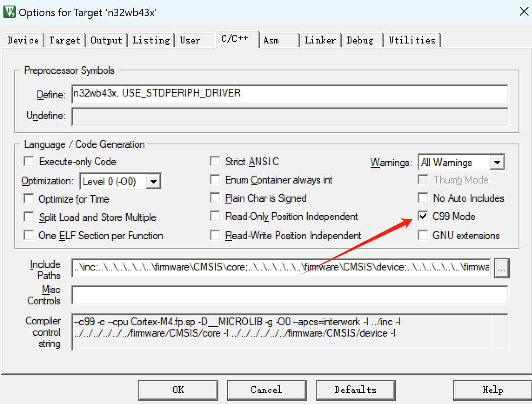This screenshot has width=532, height=404.
Task: Switch to the Linker tab
Action: [x=320, y=40]
